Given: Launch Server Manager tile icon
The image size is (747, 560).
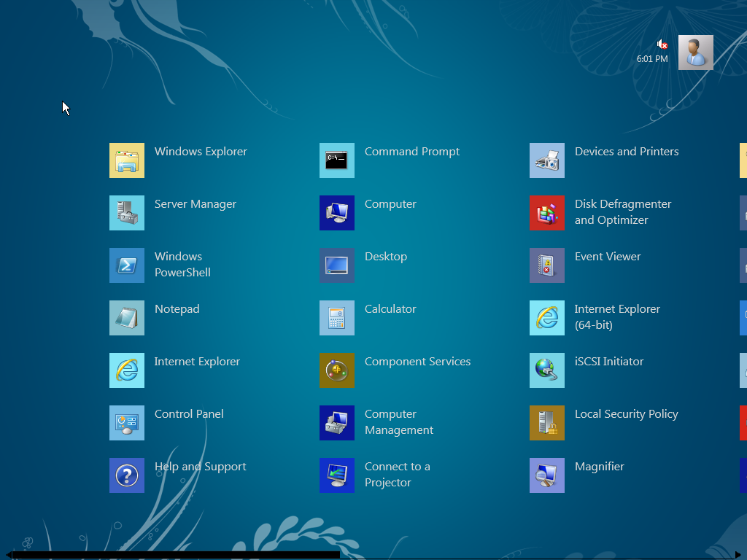Looking at the screenshot, I should click(127, 213).
